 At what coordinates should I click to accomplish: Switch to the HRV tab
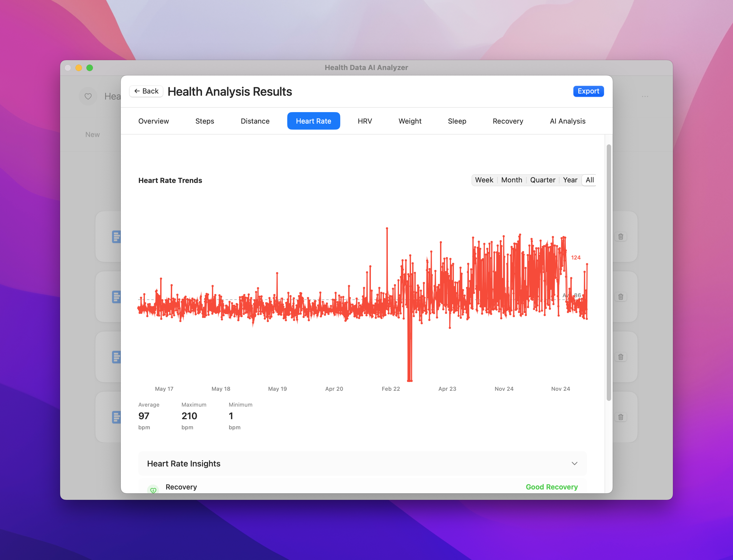click(365, 121)
